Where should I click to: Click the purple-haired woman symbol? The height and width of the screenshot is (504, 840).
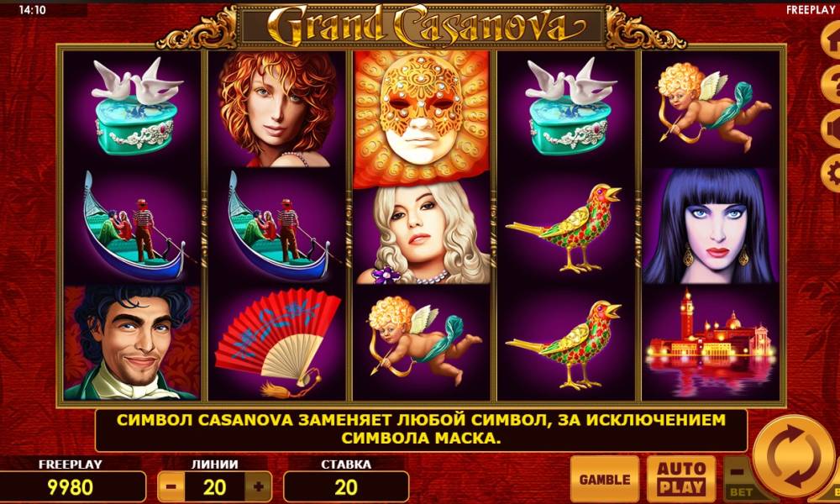click(x=711, y=226)
